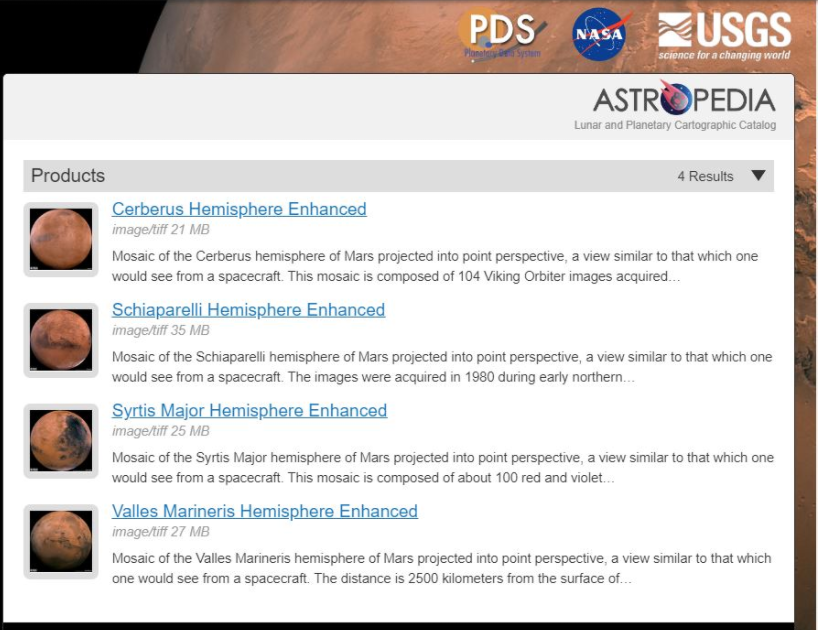Open Valles Marineris Hemisphere Enhanced link
The width and height of the screenshot is (818, 630).
pyautogui.click(x=266, y=511)
